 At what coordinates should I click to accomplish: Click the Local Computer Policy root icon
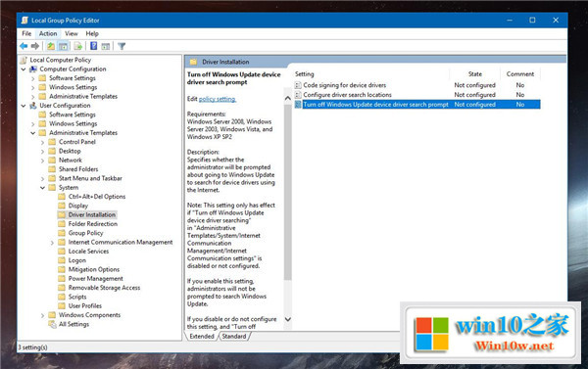tap(24, 60)
